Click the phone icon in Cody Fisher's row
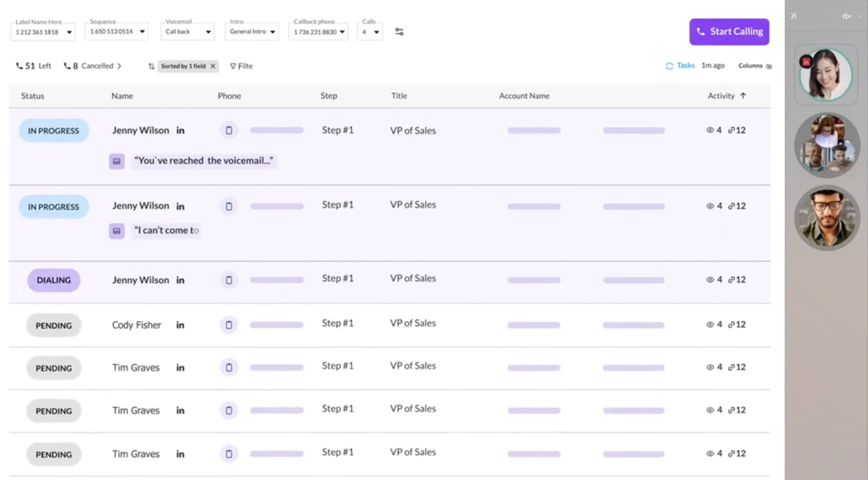This screenshot has height=480, width=868. coord(229,325)
